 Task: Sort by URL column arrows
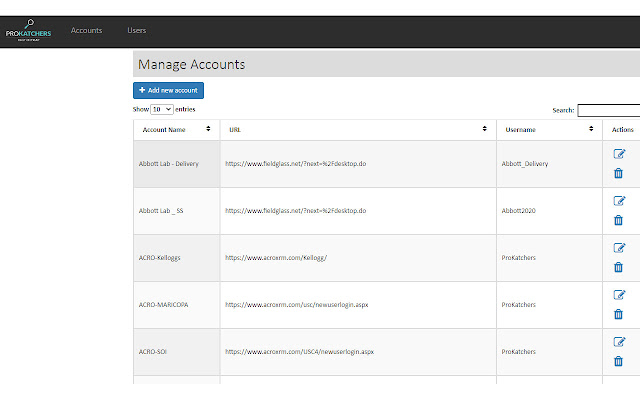[484, 129]
